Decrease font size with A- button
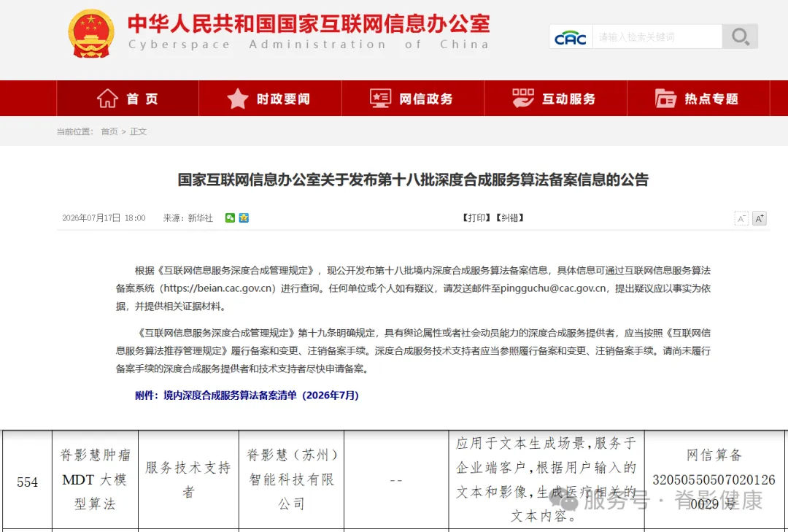Screen dimensions: 788x532 (741, 218)
